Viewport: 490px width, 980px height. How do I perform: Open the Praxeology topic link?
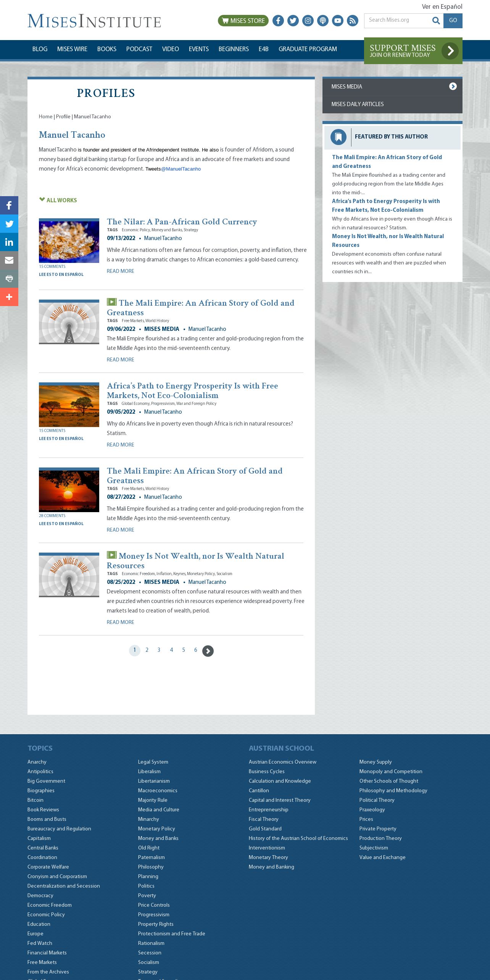[372, 809]
